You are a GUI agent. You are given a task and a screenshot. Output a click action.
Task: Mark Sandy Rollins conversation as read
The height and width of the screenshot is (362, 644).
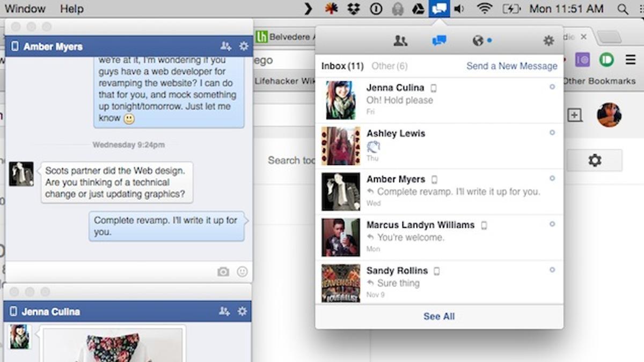553,270
